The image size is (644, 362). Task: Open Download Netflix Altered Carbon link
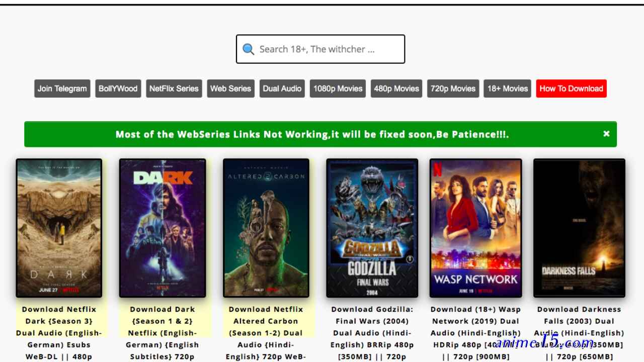(x=266, y=333)
